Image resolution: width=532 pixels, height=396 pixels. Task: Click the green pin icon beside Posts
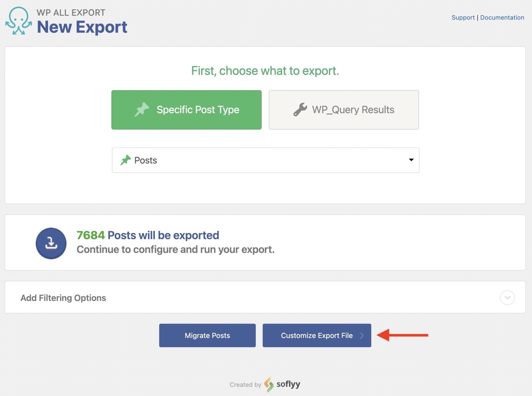point(126,160)
